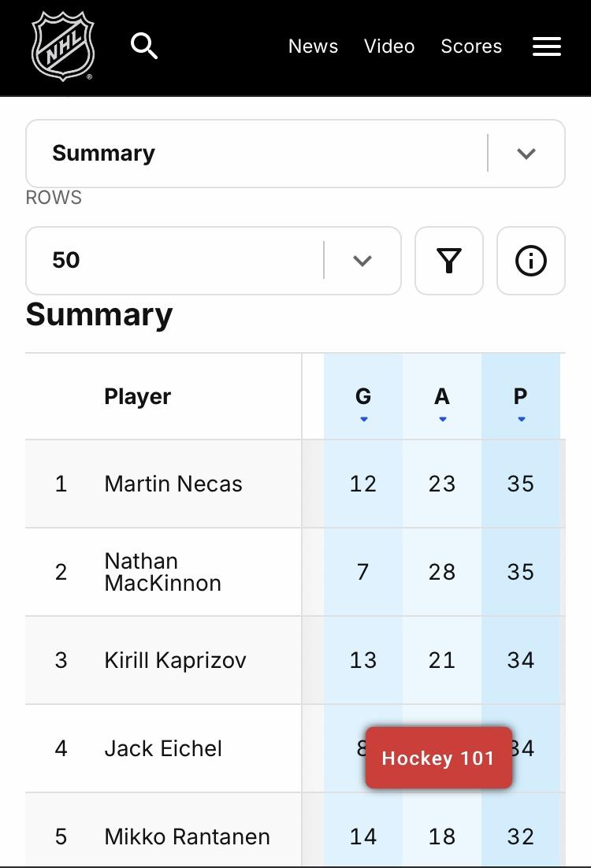Go to News in top navigation
This screenshot has height=868, width=591.
313,46
